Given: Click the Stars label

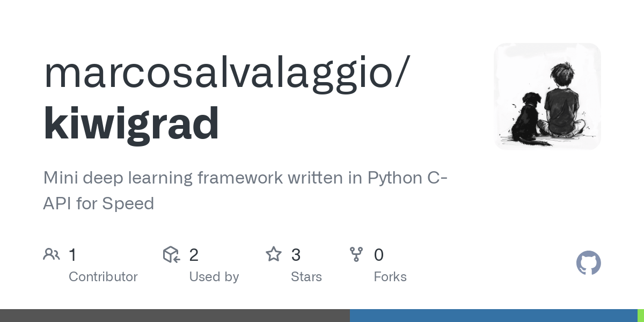Looking at the screenshot, I should point(306,277).
